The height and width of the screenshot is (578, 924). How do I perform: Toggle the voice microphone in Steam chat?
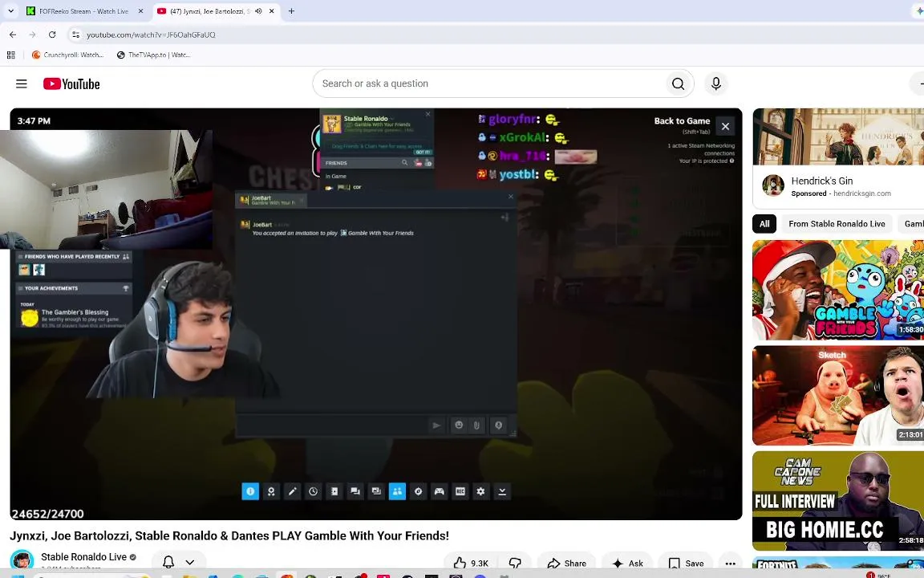498,425
